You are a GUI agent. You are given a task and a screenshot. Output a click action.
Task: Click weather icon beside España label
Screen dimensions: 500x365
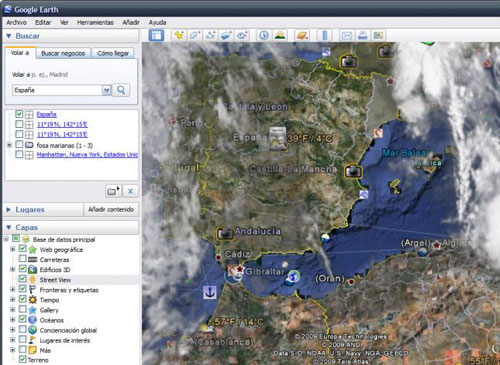click(277, 138)
